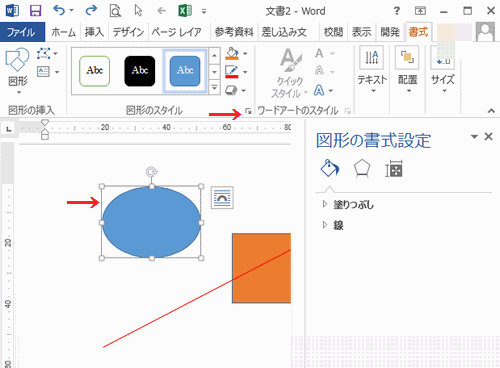Click the user account avatar
The height and width of the screenshot is (368, 500).
(x=485, y=32)
